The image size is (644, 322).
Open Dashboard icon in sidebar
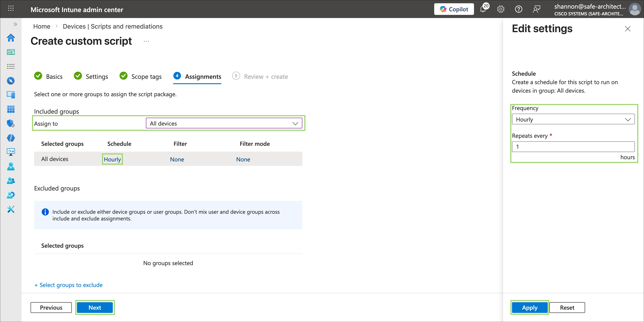(x=11, y=52)
